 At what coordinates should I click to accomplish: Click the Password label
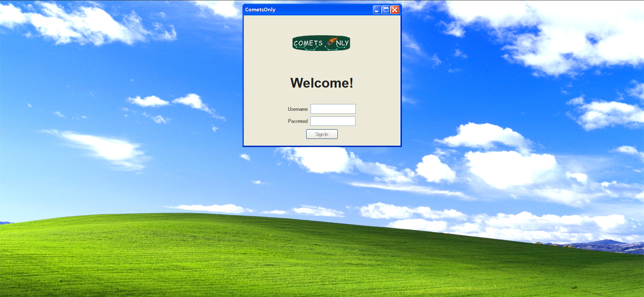click(x=298, y=121)
